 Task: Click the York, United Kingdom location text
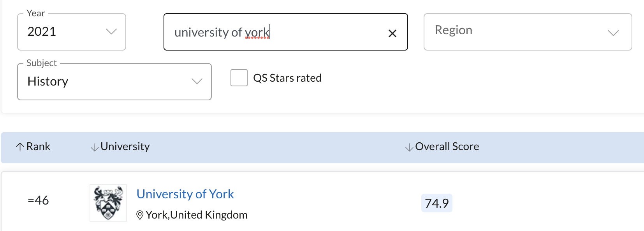pos(197,215)
